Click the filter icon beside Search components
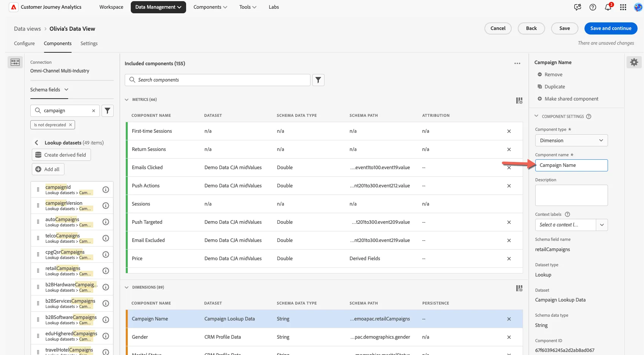The height and width of the screenshot is (355, 644). click(x=318, y=80)
